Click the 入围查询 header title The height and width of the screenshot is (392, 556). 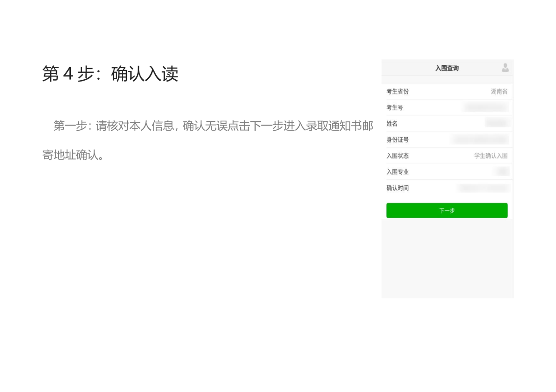point(447,68)
